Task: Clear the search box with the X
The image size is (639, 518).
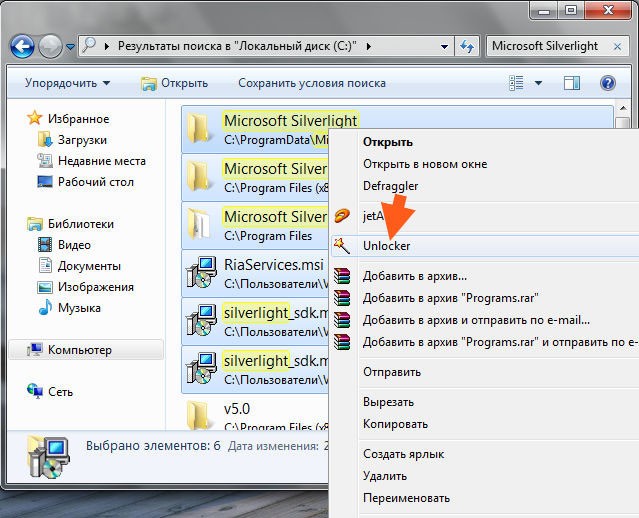Action: [617, 46]
